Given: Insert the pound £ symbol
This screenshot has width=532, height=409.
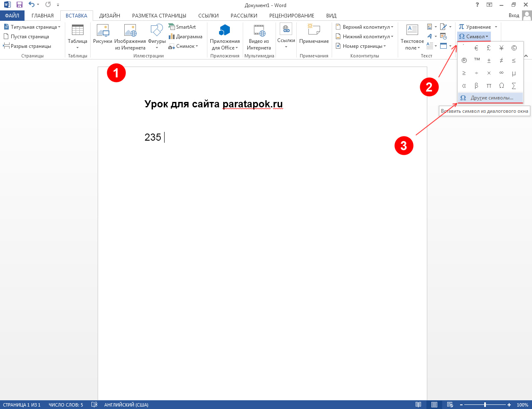Looking at the screenshot, I should click(x=489, y=48).
